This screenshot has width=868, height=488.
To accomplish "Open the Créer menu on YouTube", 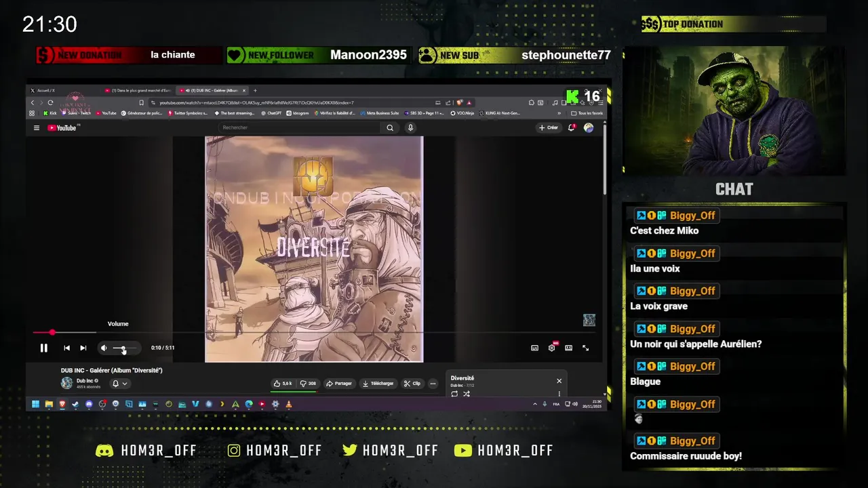I will click(x=549, y=127).
